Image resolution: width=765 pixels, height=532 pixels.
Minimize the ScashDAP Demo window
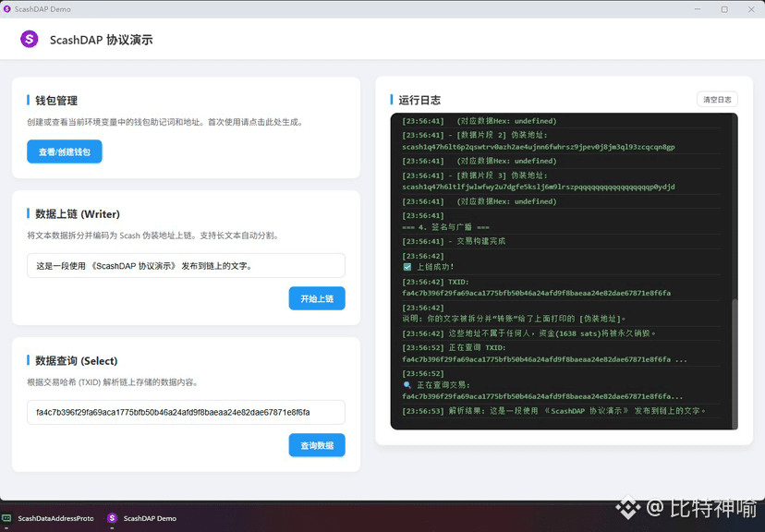click(x=698, y=9)
